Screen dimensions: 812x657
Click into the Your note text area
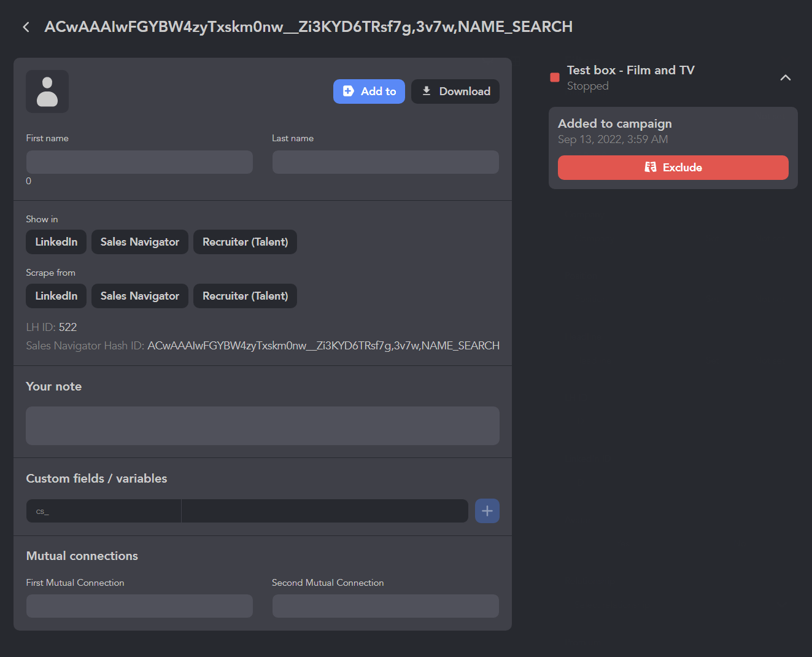tap(263, 426)
